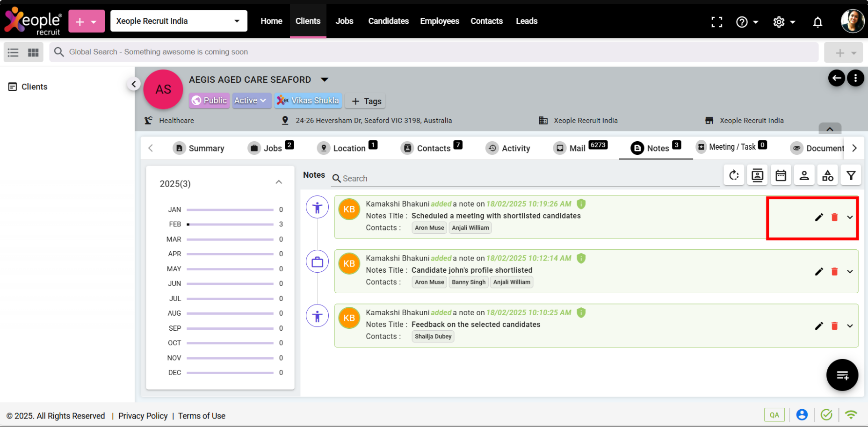Image resolution: width=868 pixels, height=427 pixels.
Task: Switch to the client Jobs tab
Action: click(271, 148)
